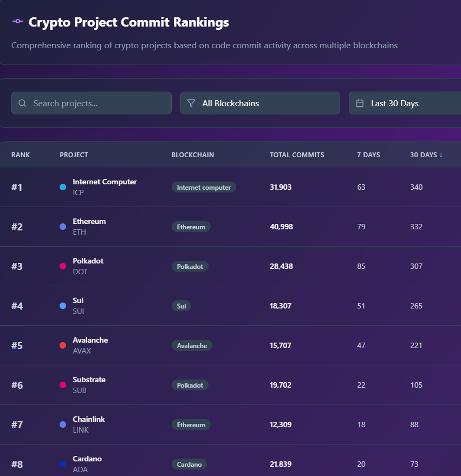Click the AVAX ticker symbol
This screenshot has width=461, height=476.
(x=82, y=351)
